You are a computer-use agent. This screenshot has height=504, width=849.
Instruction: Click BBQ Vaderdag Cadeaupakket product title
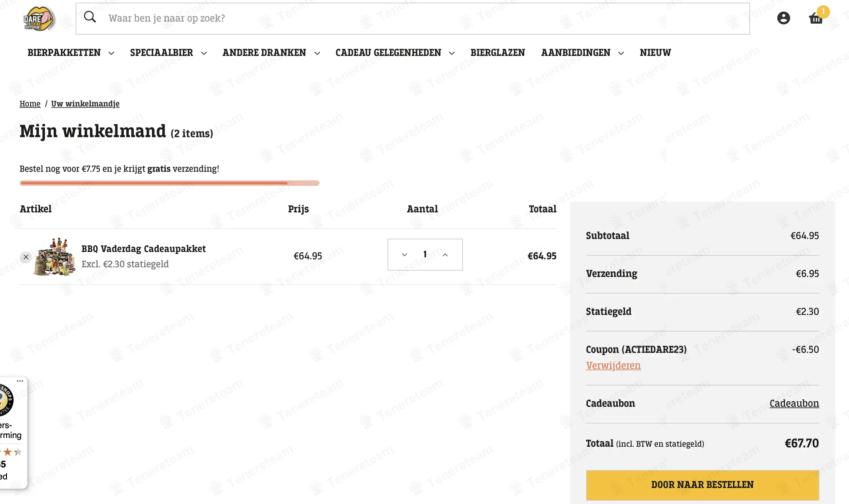coord(143,249)
